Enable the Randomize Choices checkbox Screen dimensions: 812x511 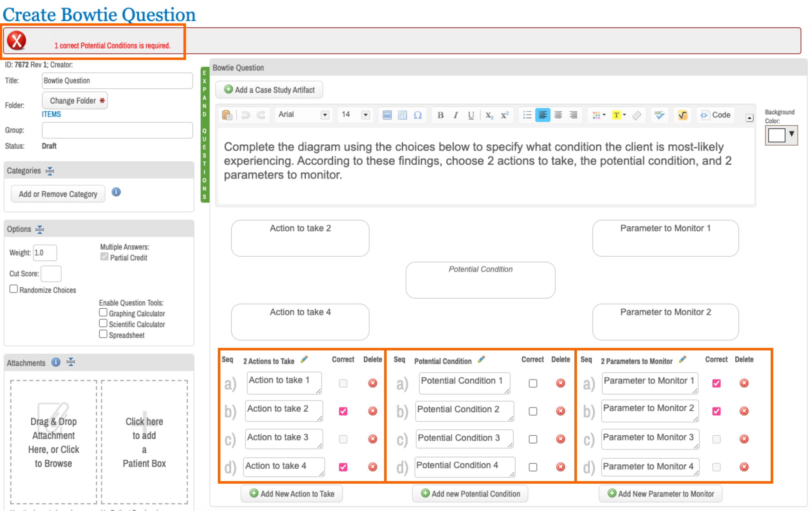coord(14,289)
